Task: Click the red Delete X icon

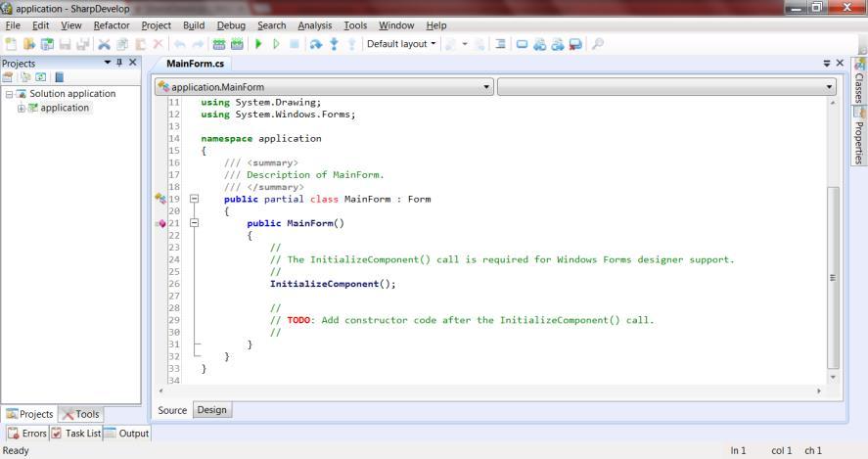Action: (158, 44)
